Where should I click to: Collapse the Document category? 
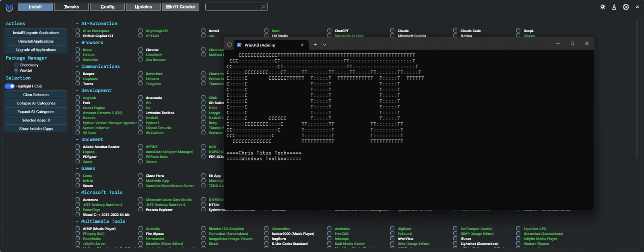(89, 139)
